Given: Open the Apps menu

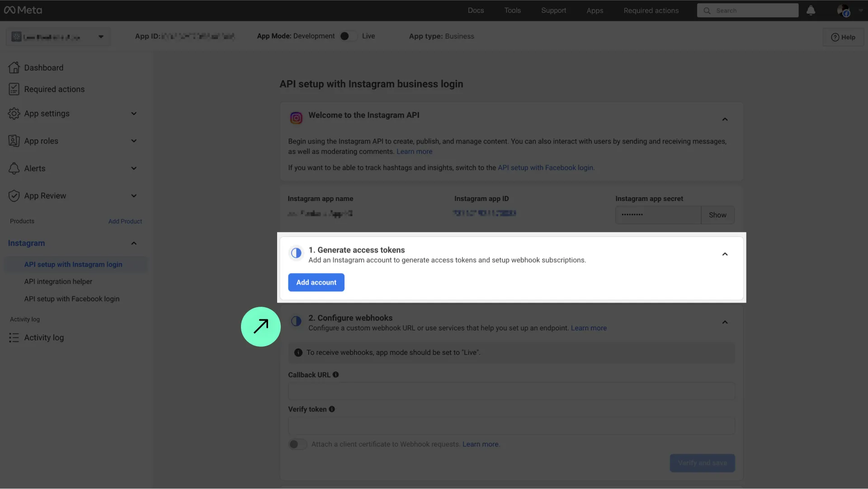Looking at the screenshot, I should click(x=595, y=10).
